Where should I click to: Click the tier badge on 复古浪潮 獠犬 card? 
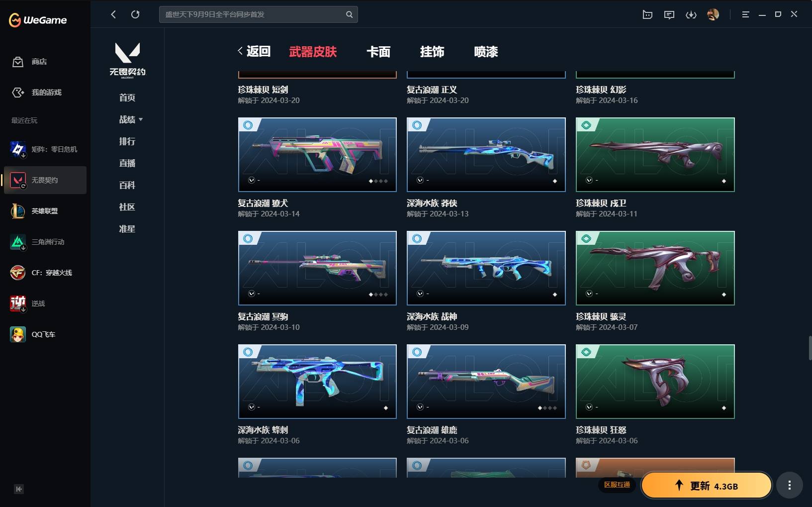248,125
